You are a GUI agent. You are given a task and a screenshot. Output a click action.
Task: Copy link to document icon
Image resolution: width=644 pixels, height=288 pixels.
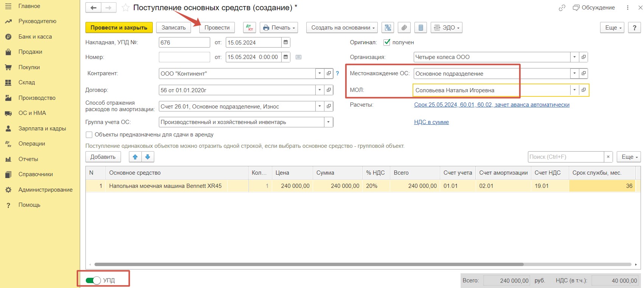click(x=562, y=8)
